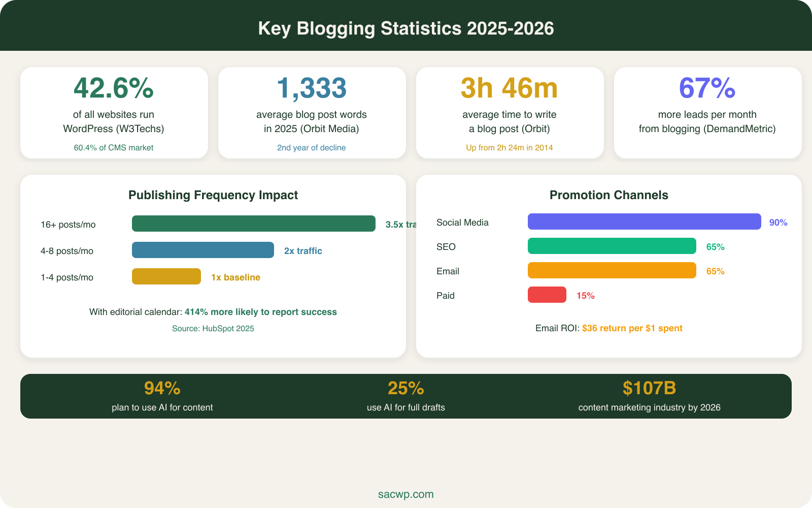Click the 25% use AI for drafts statistic

coord(405,389)
